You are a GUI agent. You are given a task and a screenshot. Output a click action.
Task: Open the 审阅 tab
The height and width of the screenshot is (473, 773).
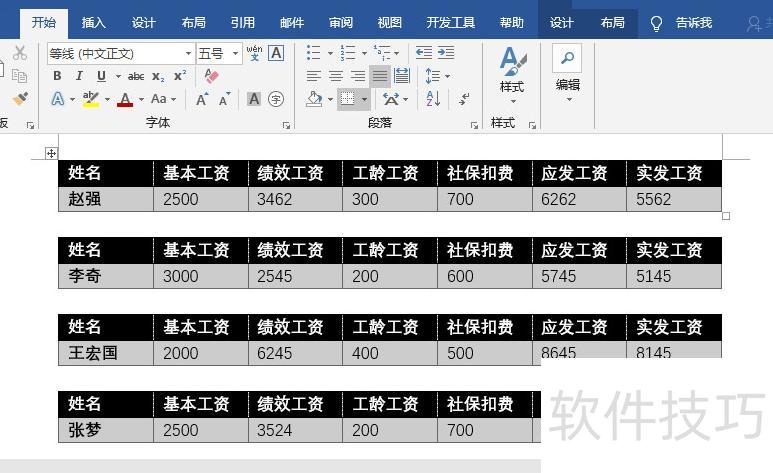point(341,23)
